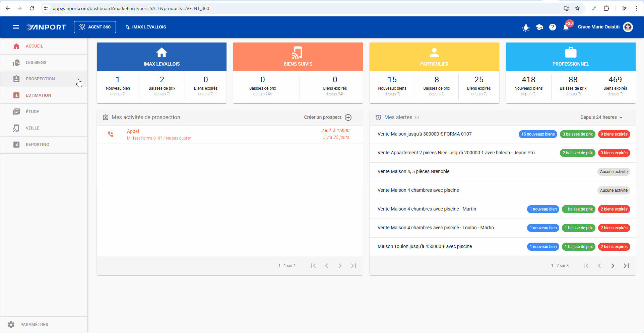
Task: Go to last page of alerts
Action: [x=626, y=266]
